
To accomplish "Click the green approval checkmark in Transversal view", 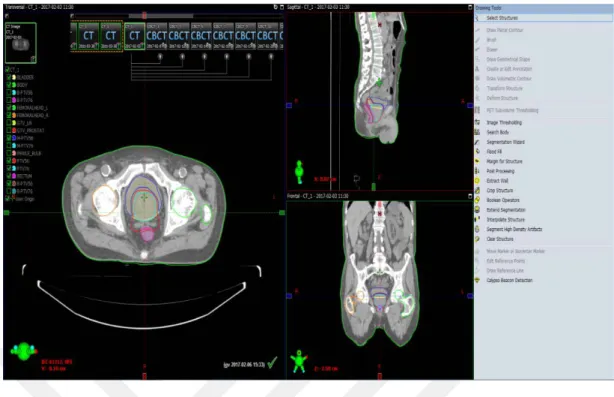I will [272, 363].
